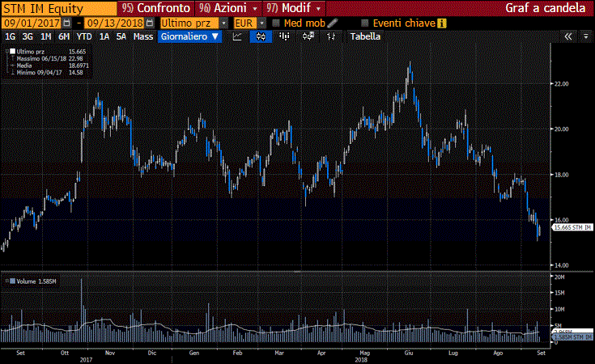The image size is (595, 364).
Task: Click the start date field 09/01/2017
Action: [32, 23]
